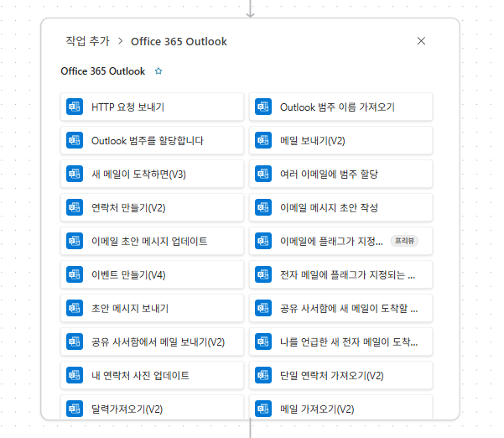Image resolution: width=504 pixels, height=438 pixels.
Task: Choose the Outlook 범주를 할당합니다 action
Action: (x=152, y=140)
